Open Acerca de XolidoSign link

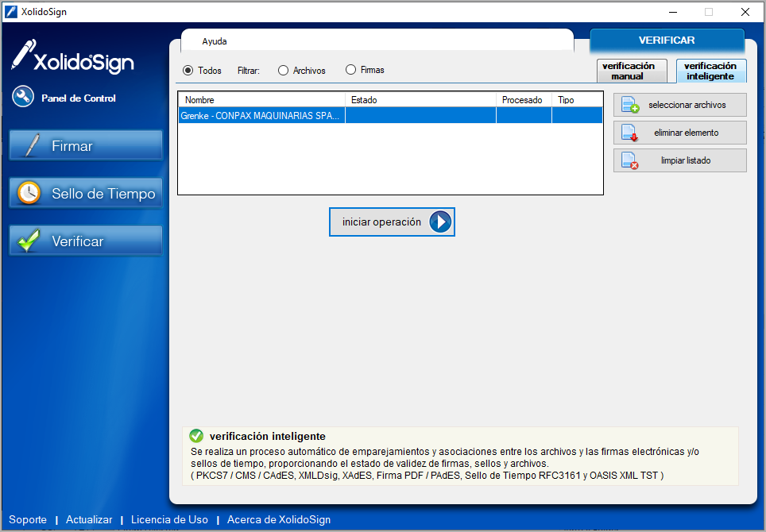(x=279, y=520)
